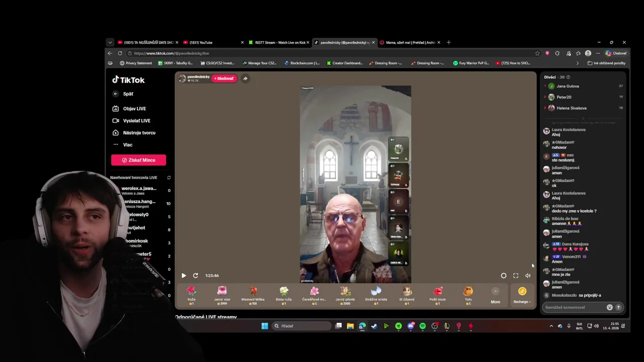Screen dimensions: 644x362
Task: Open emoji picker in comment box
Action: pyautogui.click(x=610, y=307)
